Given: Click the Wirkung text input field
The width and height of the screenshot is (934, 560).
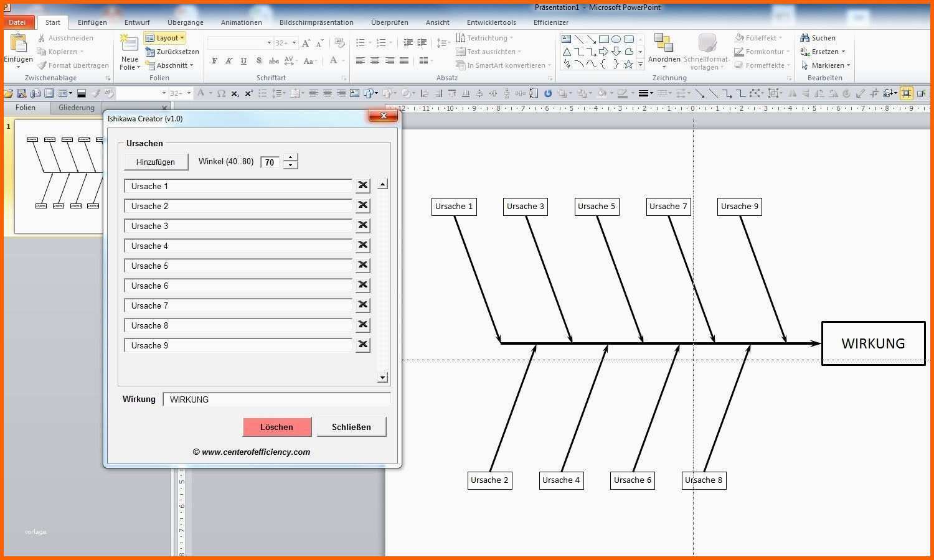Looking at the screenshot, I should (x=276, y=399).
